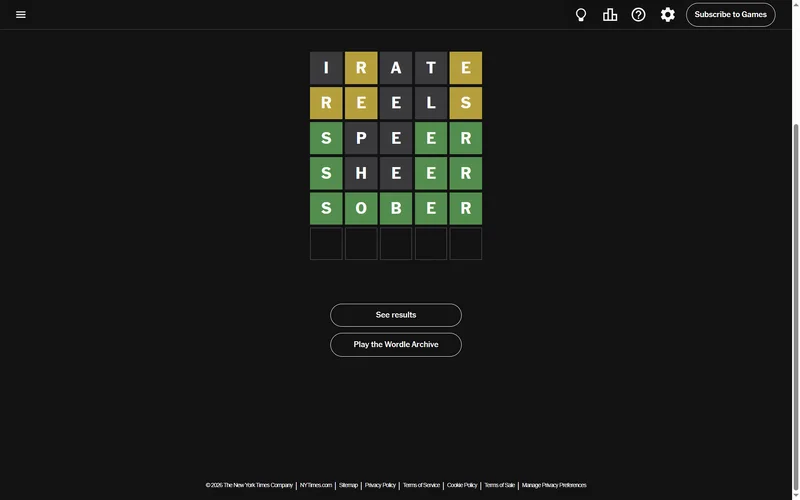This screenshot has height=500, width=800.
Task: Open the NYTimes.com footer link
Action: click(316, 485)
